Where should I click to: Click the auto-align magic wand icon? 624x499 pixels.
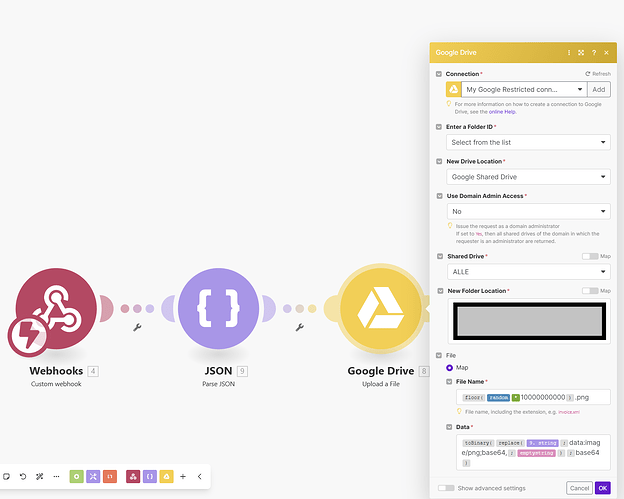tap(39, 476)
